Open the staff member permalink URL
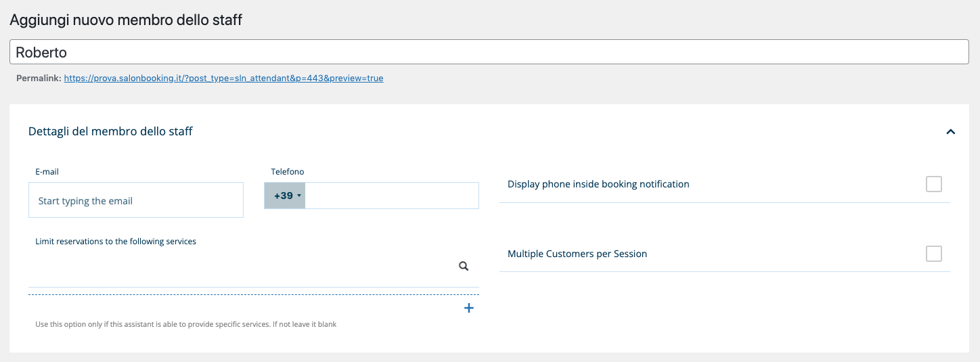Viewport: 980px width, 362px height. point(223,78)
